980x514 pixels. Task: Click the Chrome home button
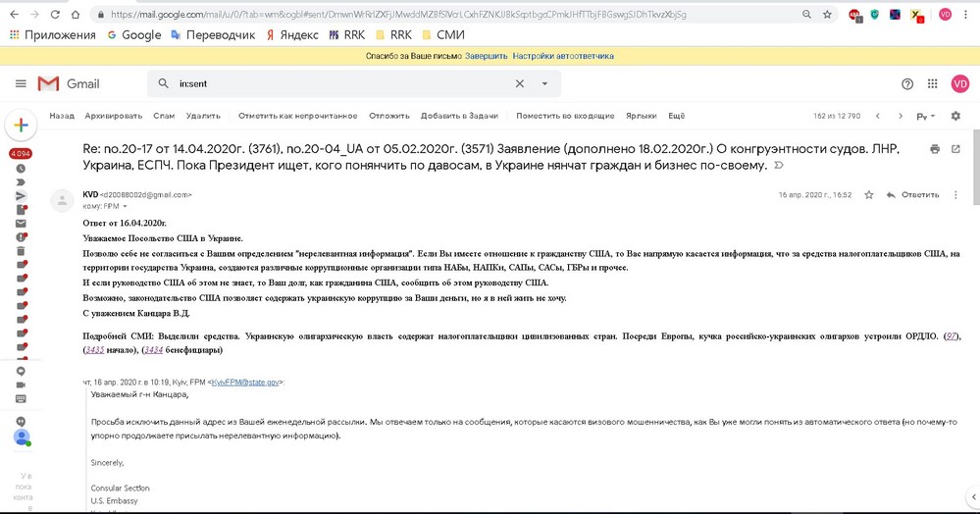click(x=76, y=15)
